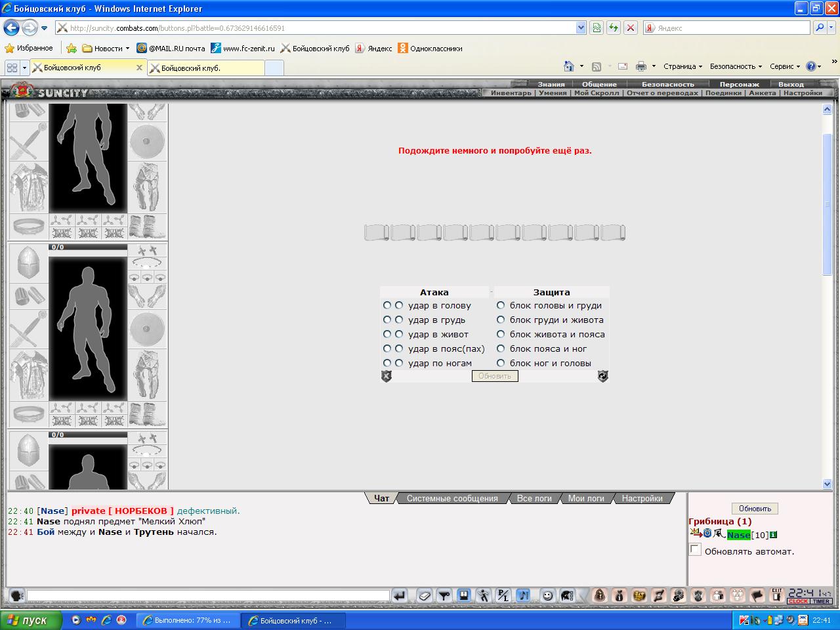Image resolution: width=840 pixels, height=630 pixels.
Task: Open the smiley emoticons icon
Action: [547, 596]
